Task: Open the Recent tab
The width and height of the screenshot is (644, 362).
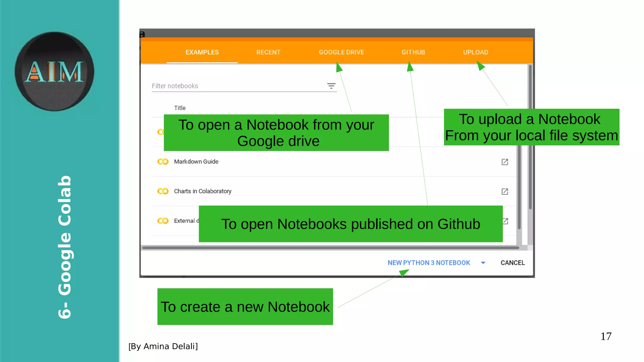Action: (268, 52)
